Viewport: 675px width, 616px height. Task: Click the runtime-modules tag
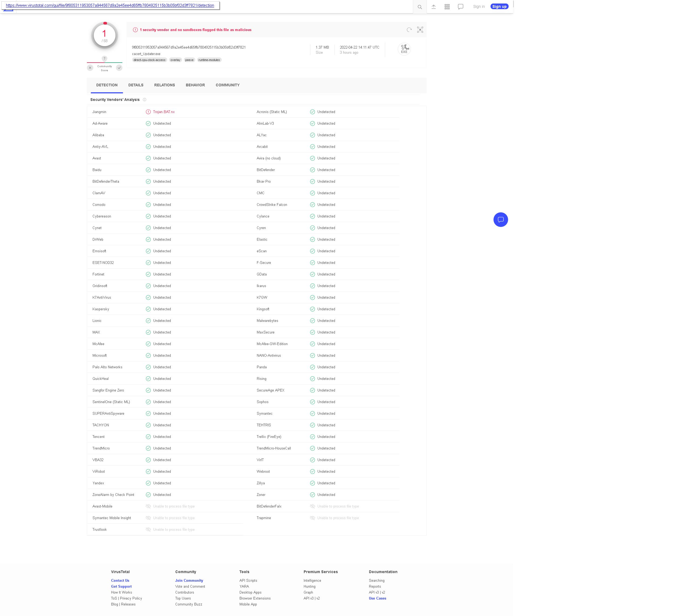pos(209,60)
